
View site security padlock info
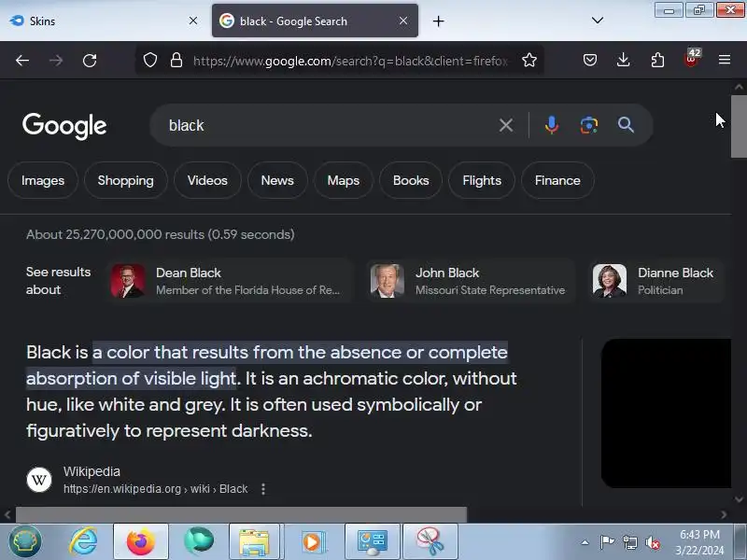(176, 60)
